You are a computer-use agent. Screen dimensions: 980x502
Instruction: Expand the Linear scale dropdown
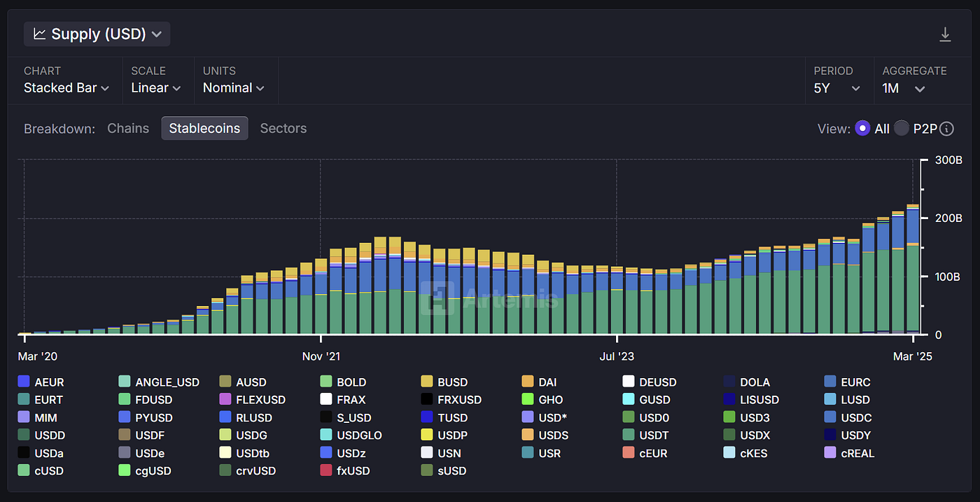pos(156,88)
